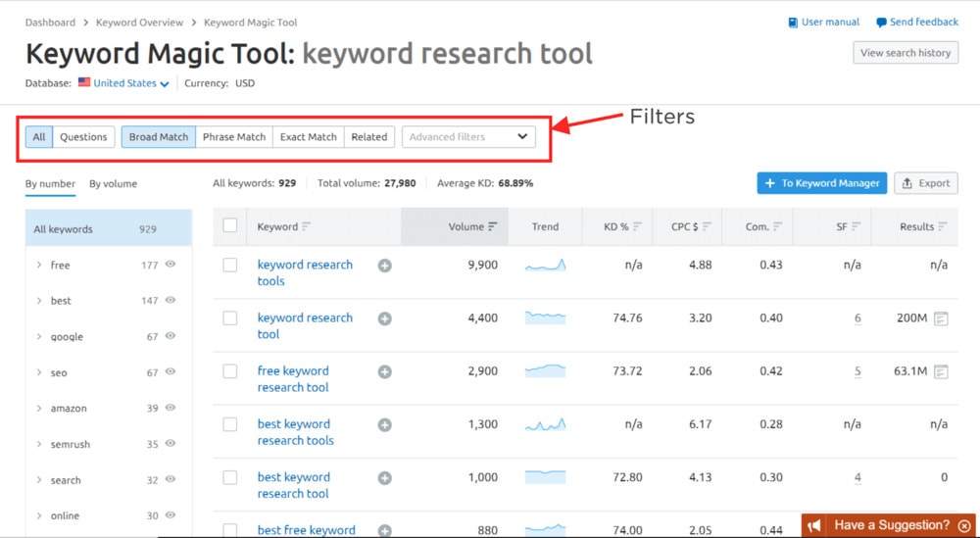This screenshot has height=538, width=980.
Task: Click the United States flag icon
Action: (x=84, y=82)
